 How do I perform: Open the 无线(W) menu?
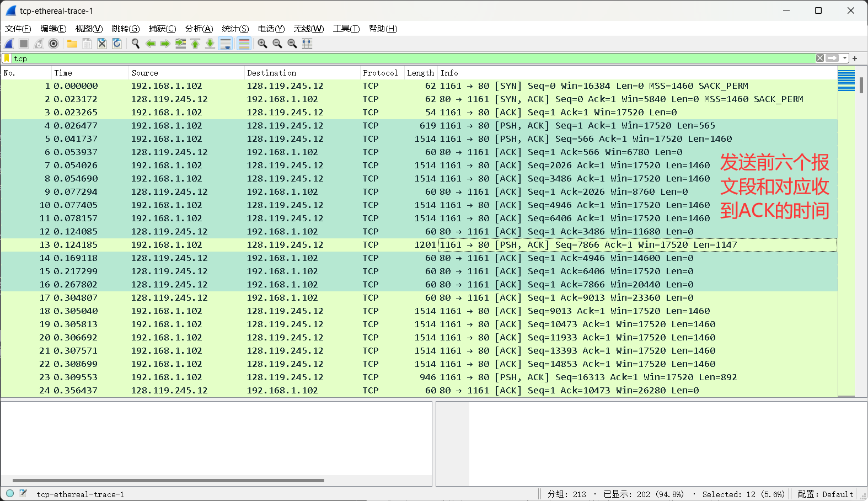308,29
